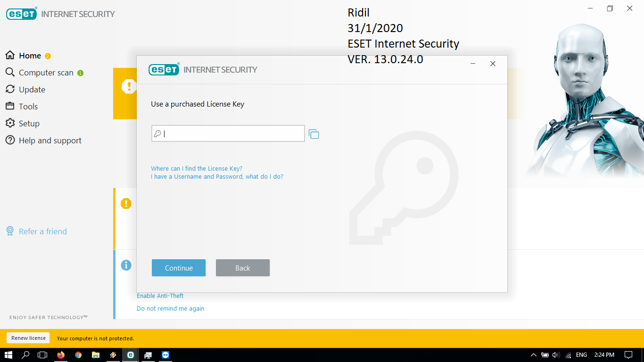644x362 pixels.
Task: Open Help and support
Action: pos(50,140)
